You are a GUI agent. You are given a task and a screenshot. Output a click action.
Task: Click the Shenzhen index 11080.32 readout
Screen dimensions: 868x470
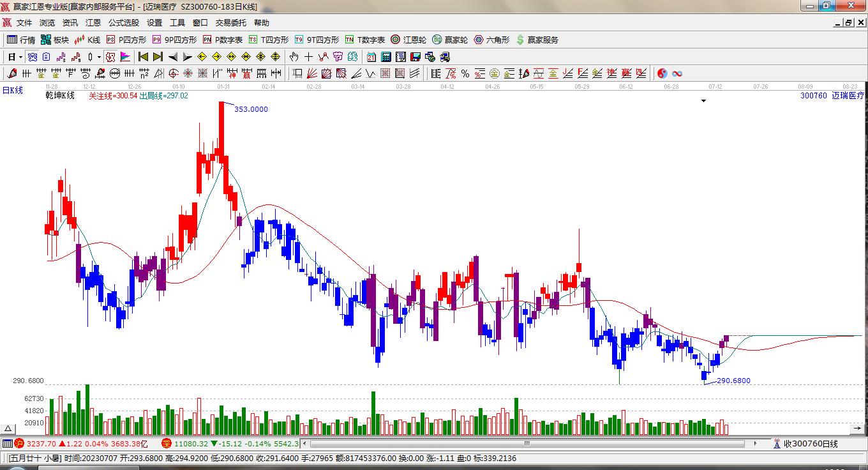pyautogui.click(x=191, y=444)
